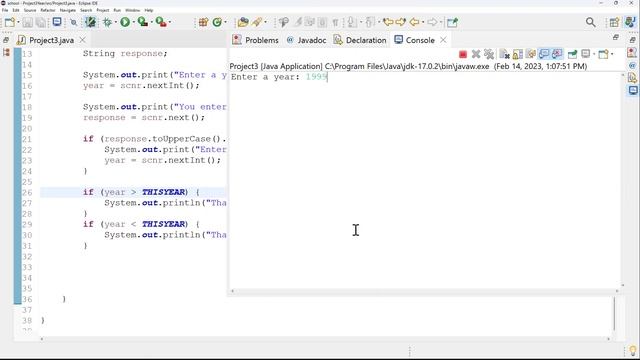Click the Next Annotation icon
The width and height of the screenshot is (640, 360).
click(x=351, y=22)
